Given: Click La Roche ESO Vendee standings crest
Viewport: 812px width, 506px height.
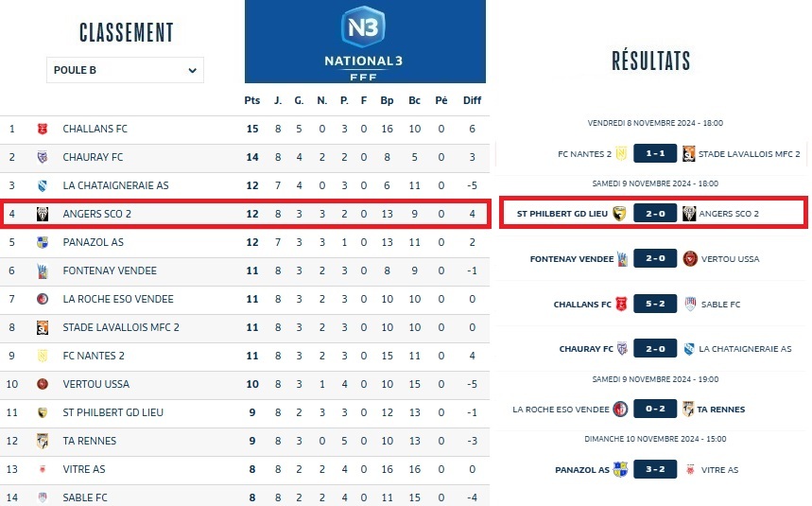Looking at the screenshot, I should click(42, 299).
